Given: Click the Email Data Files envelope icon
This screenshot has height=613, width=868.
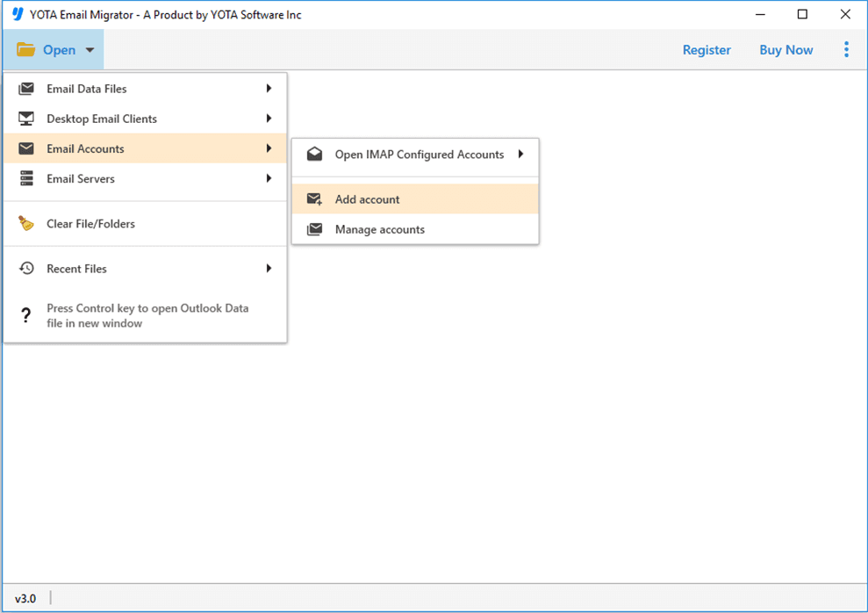Looking at the screenshot, I should tap(26, 88).
